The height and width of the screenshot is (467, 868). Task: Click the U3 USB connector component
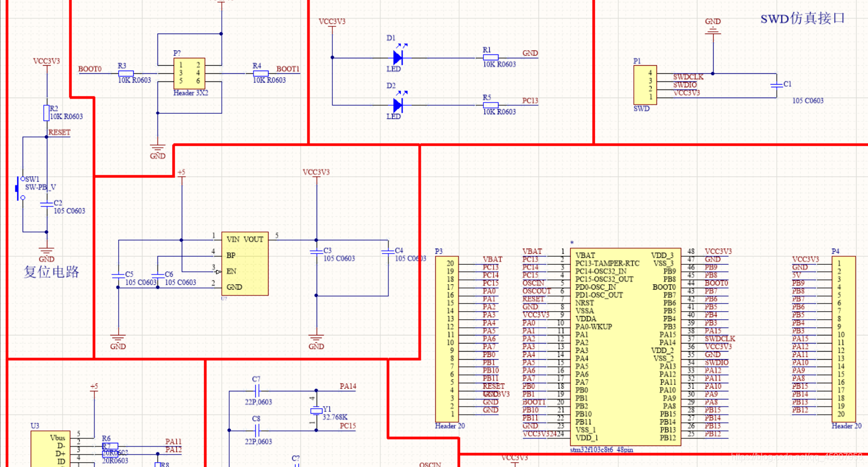coord(50,449)
